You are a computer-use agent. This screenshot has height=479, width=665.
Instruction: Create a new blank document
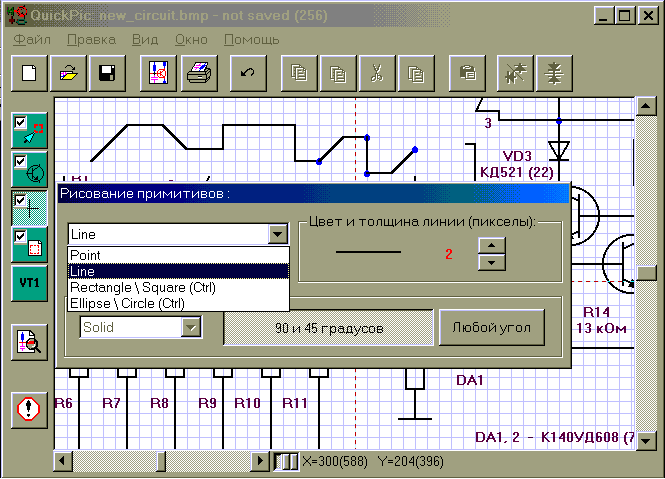pyautogui.click(x=29, y=73)
